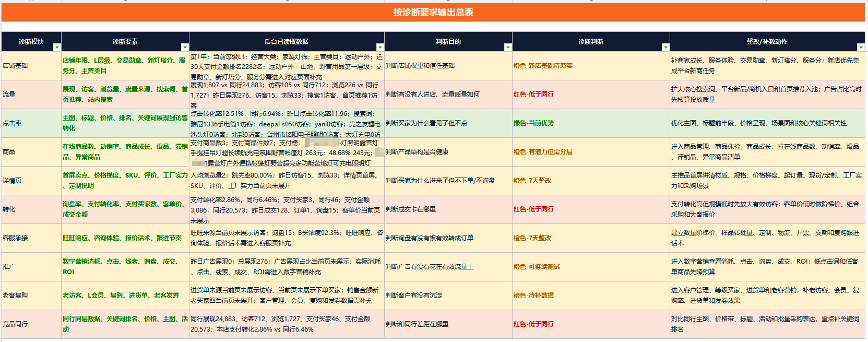Click the data cell starting 支付转化率2.86%
This screenshot has width=868, height=342.
[287, 209]
